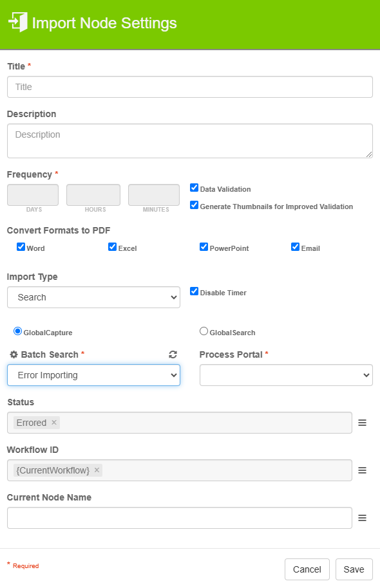Disable Word conversion to PDF
The image size is (380, 588).
tap(21, 246)
